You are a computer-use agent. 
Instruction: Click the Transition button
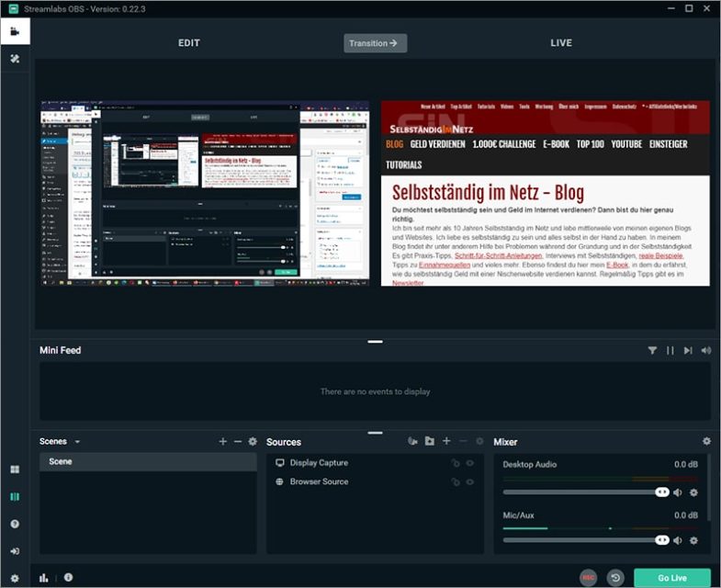(376, 43)
